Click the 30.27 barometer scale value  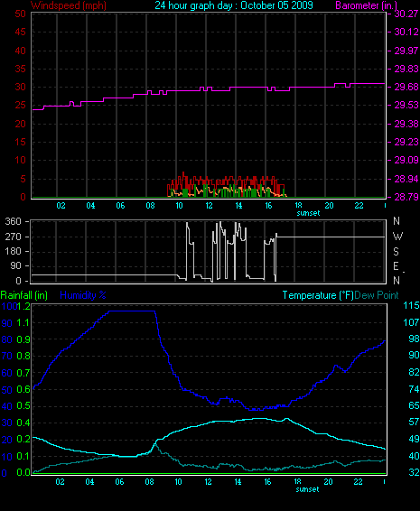coord(406,14)
